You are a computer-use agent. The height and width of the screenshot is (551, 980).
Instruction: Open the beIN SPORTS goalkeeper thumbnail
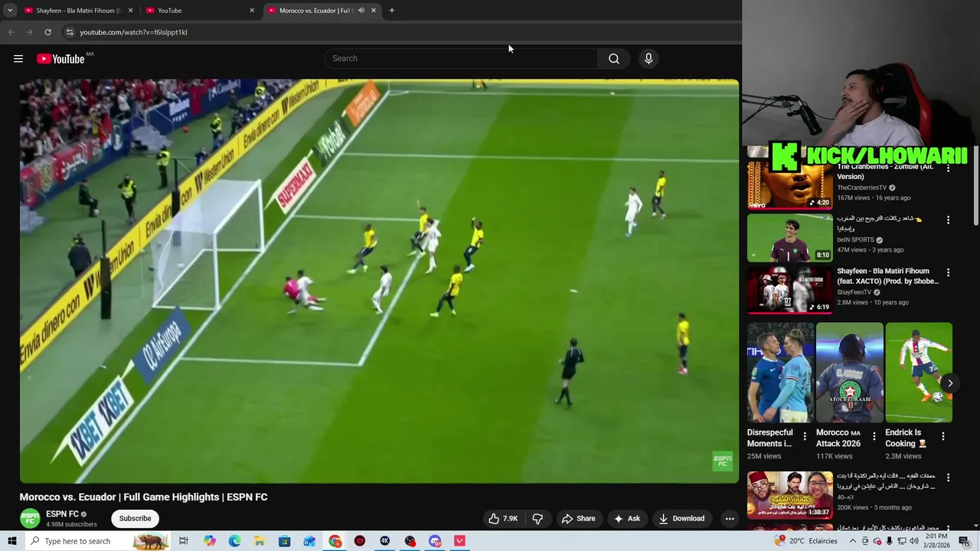coord(789,238)
